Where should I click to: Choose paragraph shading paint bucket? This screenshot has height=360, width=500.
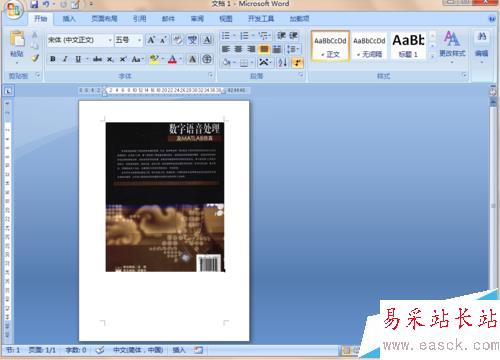tap(227, 62)
